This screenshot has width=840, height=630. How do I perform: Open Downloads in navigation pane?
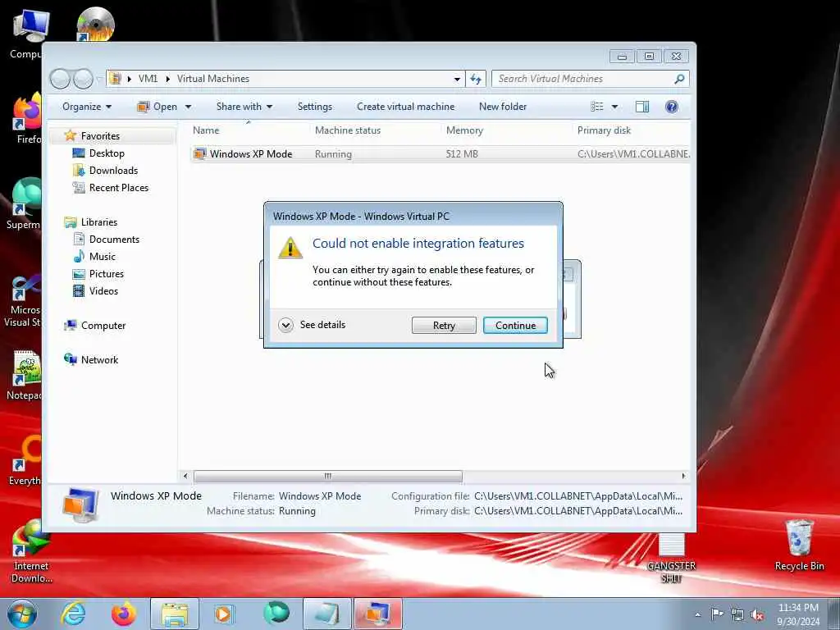[113, 171]
